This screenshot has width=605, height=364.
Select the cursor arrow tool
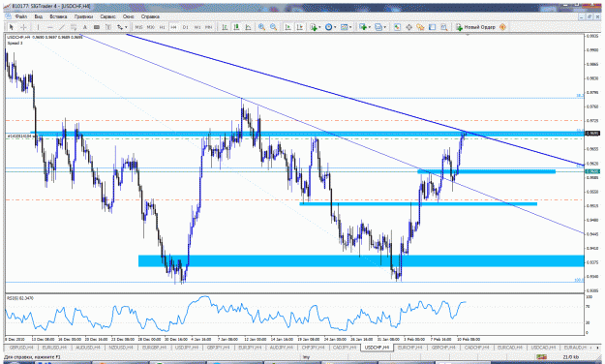12,27
